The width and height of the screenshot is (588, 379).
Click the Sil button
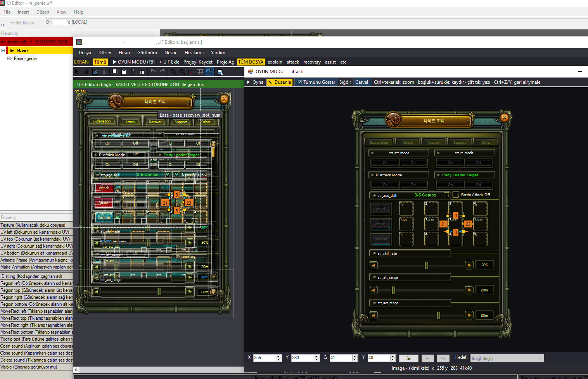point(408,358)
